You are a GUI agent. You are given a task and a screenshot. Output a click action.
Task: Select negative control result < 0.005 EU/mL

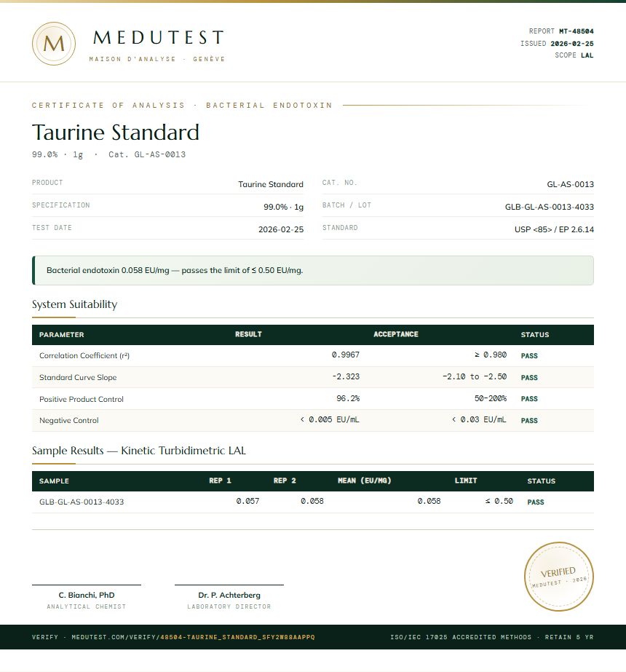[330, 419]
